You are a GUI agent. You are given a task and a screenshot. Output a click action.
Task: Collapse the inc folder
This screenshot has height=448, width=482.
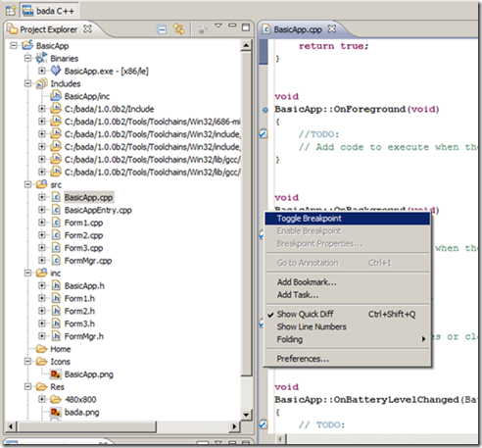coord(27,273)
